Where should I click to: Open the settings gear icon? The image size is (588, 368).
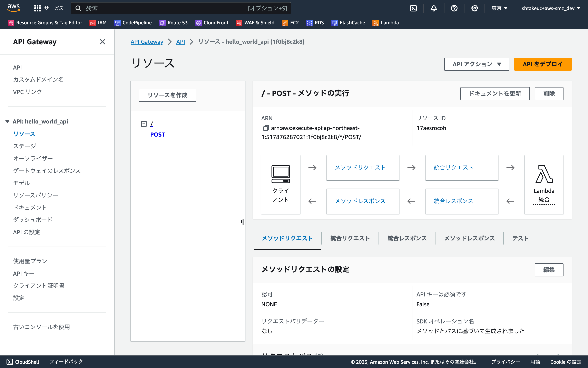tap(474, 8)
